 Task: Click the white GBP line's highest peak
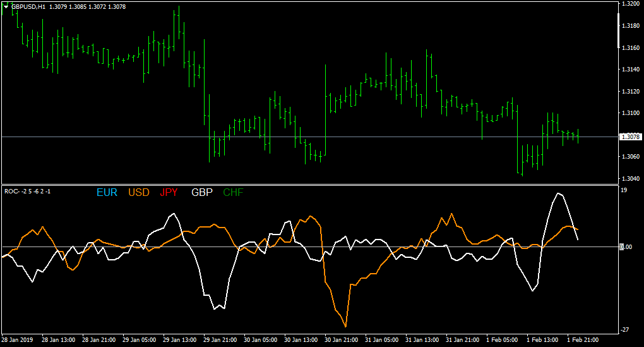coord(558,193)
